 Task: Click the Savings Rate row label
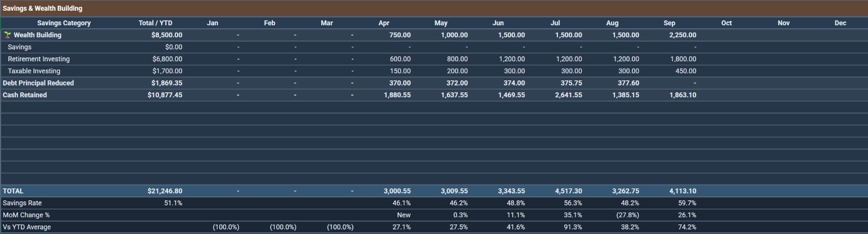pyautogui.click(x=23, y=203)
